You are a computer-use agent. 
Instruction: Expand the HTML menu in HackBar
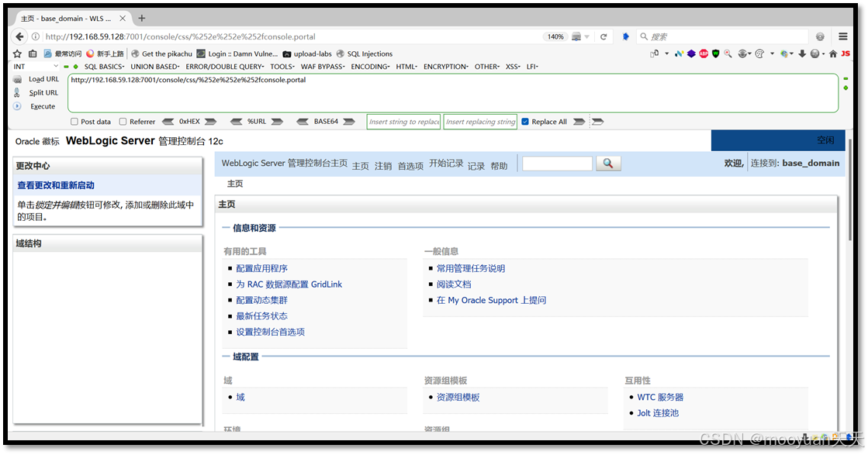point(406,67)
